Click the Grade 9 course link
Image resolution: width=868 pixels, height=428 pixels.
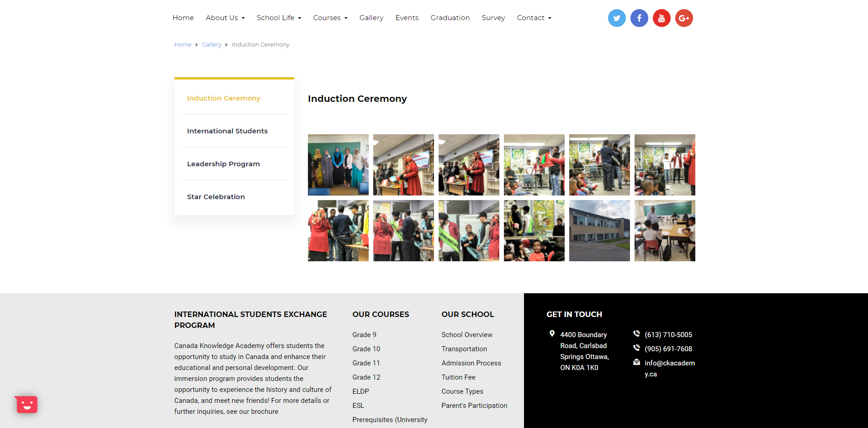click(365, 335)
